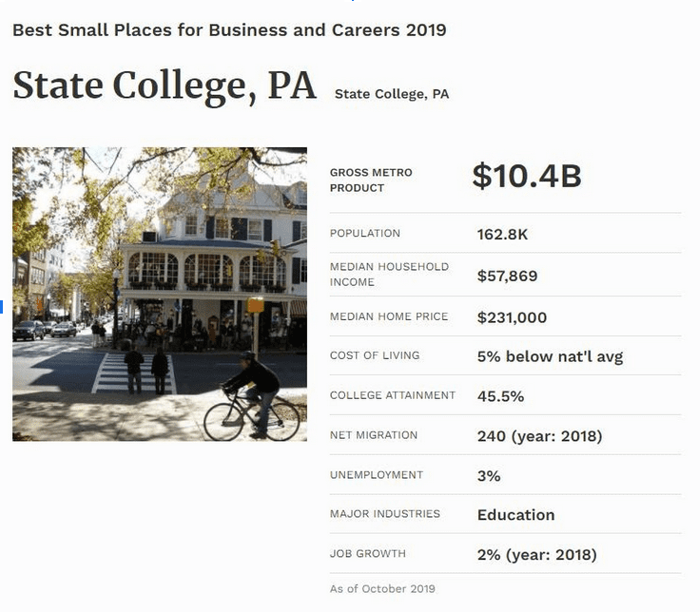Click '5% below nat'l avg' text
The image size is (700, 612).
tap(550, 357)
